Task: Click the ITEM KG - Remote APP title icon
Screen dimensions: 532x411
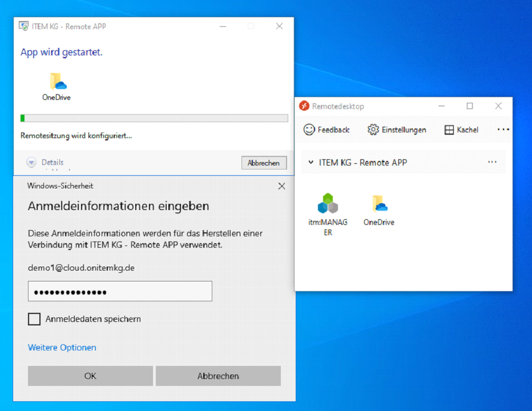Action: pyautogui.click(x=24, y=26)
